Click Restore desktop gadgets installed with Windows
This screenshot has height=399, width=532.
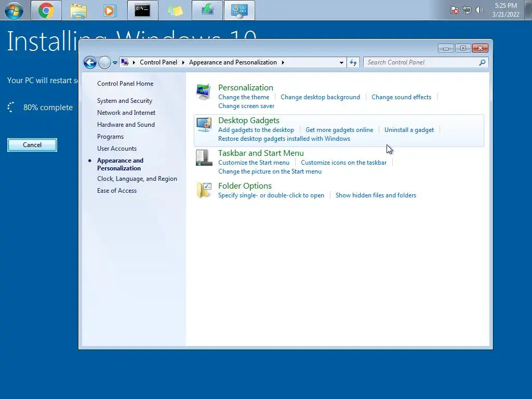tap(284, 139)
